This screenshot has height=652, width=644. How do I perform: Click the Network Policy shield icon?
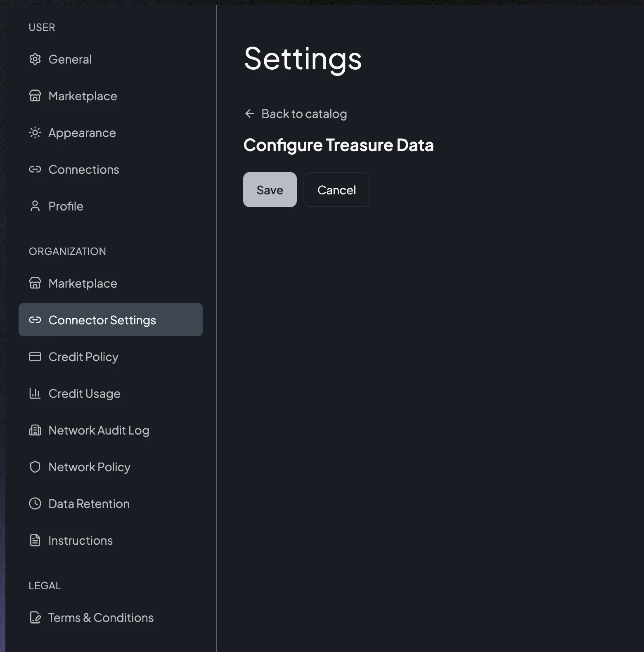tap(35, 467)
